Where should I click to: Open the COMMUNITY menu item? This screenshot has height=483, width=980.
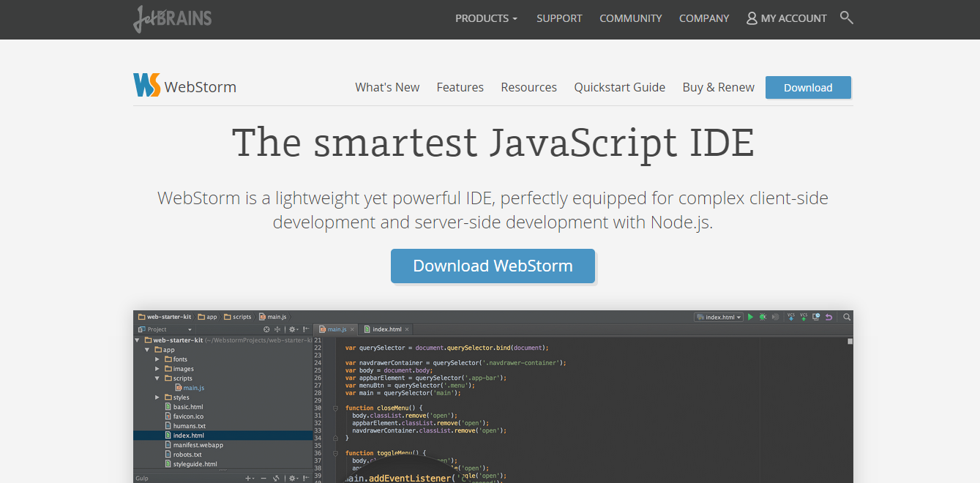(631, 18)
